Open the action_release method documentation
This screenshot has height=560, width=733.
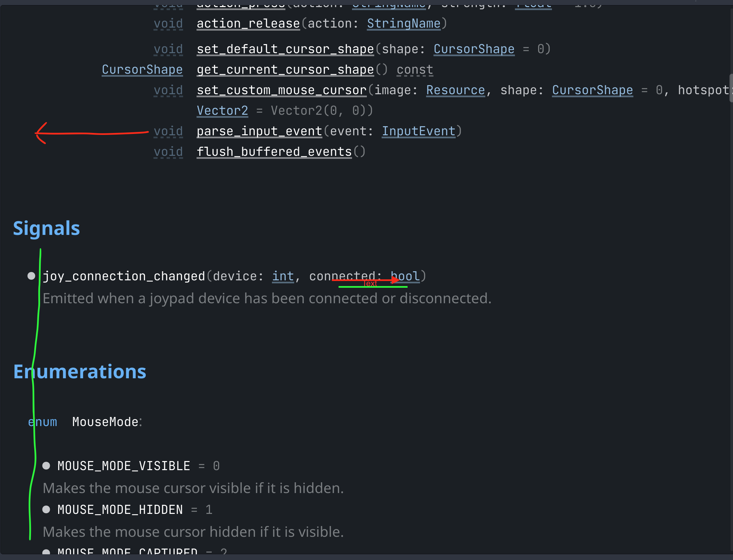click(x=248, y=23)
